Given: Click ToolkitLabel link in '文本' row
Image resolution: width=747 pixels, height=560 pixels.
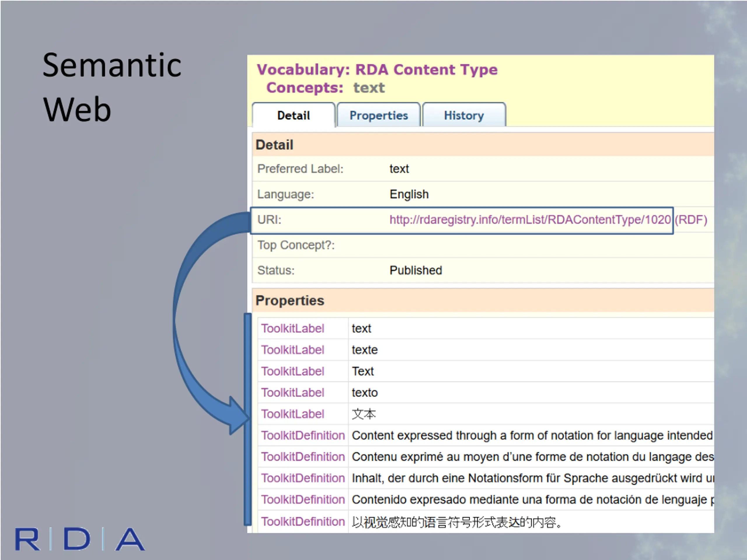Looking at the screenshot, I should pyautogui.click(x=292, y=414).
